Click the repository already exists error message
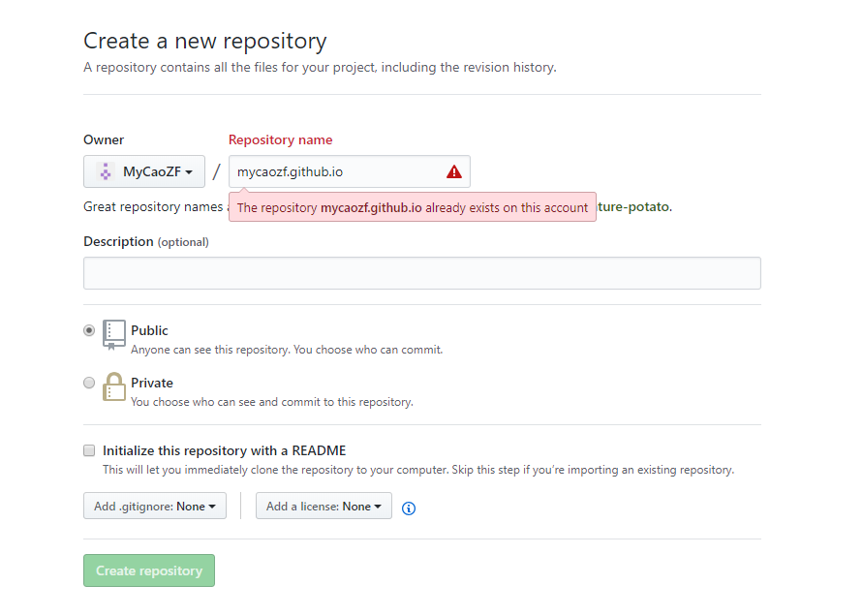 click(413, 207)
